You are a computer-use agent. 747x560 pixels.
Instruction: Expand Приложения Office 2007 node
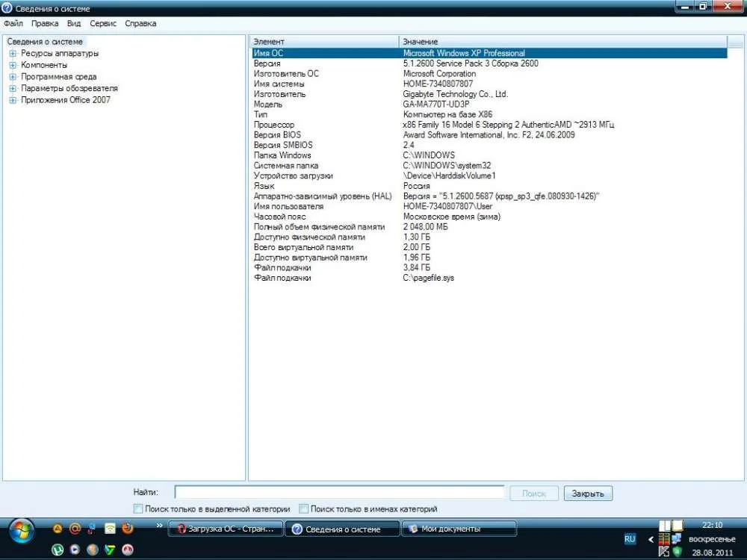point(13,100)
